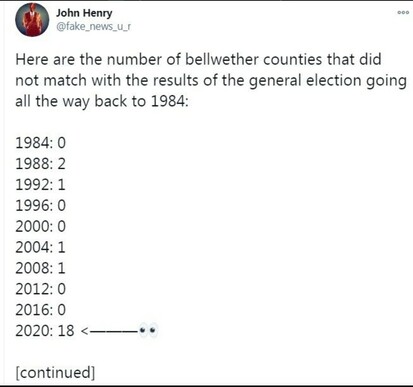The width and height of the screenshot is (413, 387).
Task: Open the three-dot more options menu
Action: (x=403, y=13)
